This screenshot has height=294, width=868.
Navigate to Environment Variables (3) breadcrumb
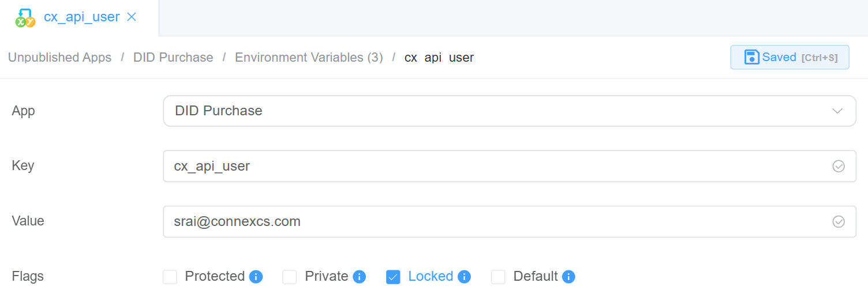click(309, 58)
